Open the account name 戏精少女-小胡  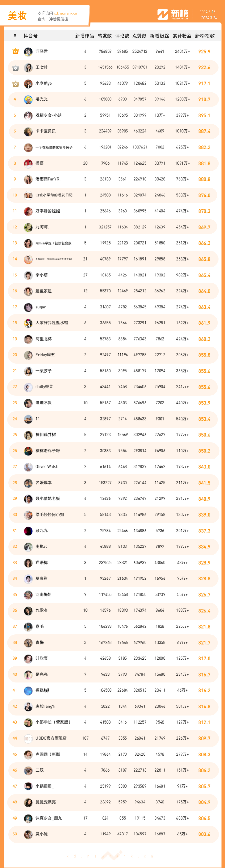48,115
